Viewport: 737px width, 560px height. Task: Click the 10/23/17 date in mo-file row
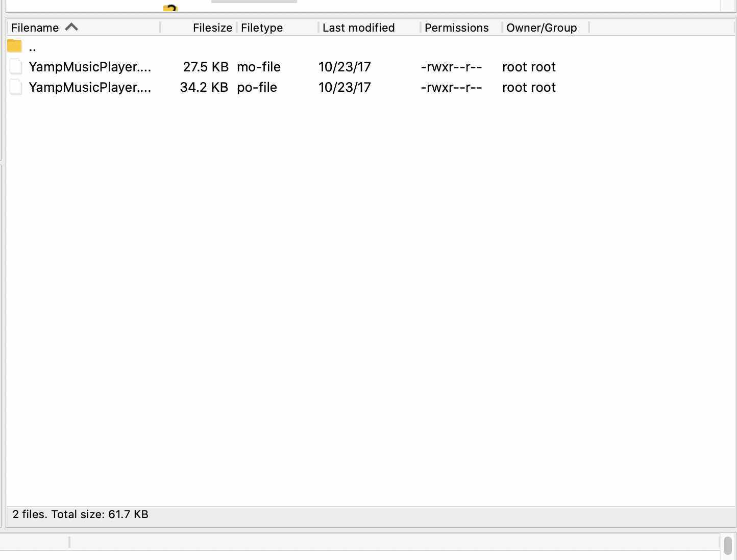[345, 67]
